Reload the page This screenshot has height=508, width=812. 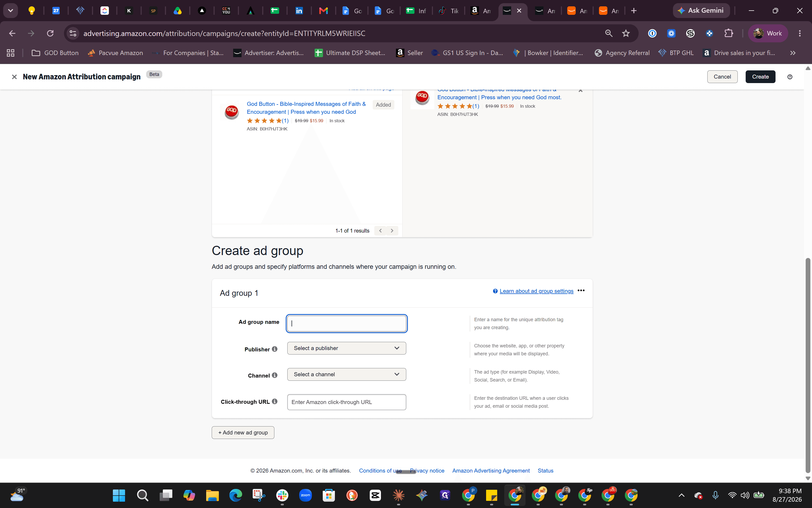[x=50, y=33]
